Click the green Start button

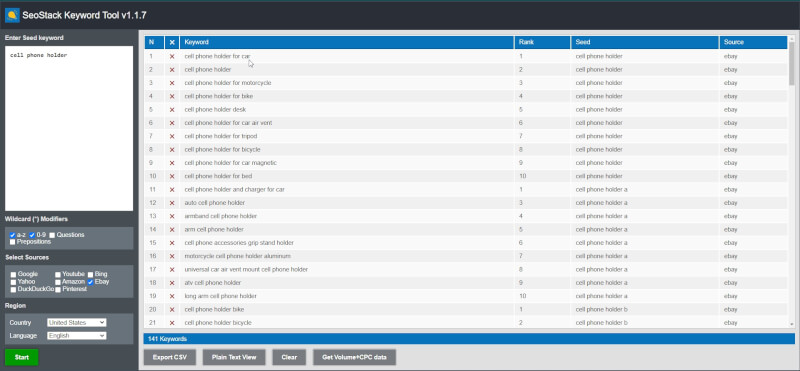point(22,357)
